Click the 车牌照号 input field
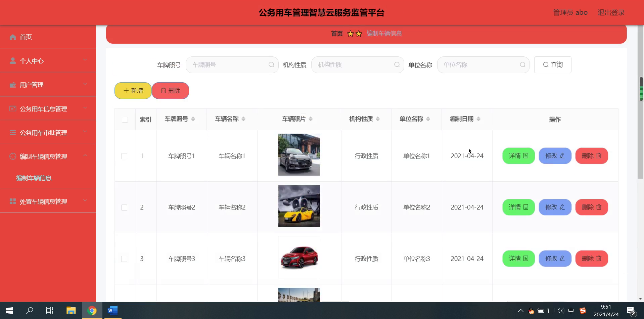Screen dimensions: 644x319 (x=232, y=65)
